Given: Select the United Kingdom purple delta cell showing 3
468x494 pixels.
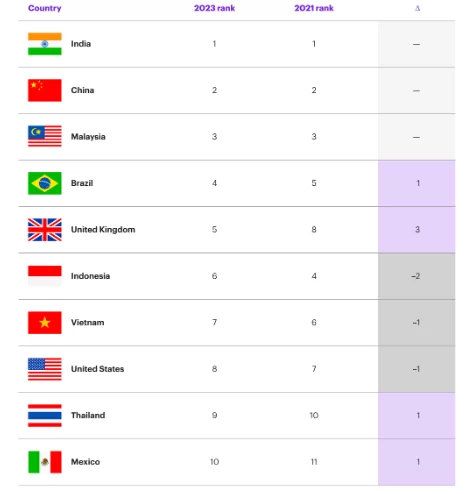Looking at the screenshot, I should (417, 230).
